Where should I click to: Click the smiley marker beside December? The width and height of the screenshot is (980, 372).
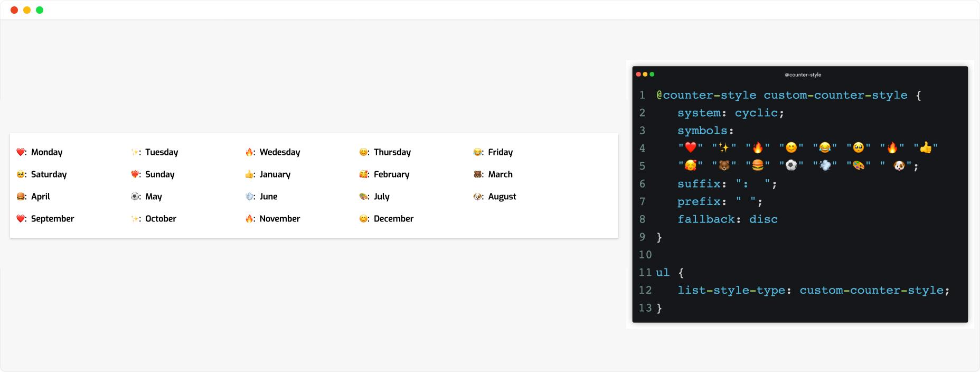[363, 219]
